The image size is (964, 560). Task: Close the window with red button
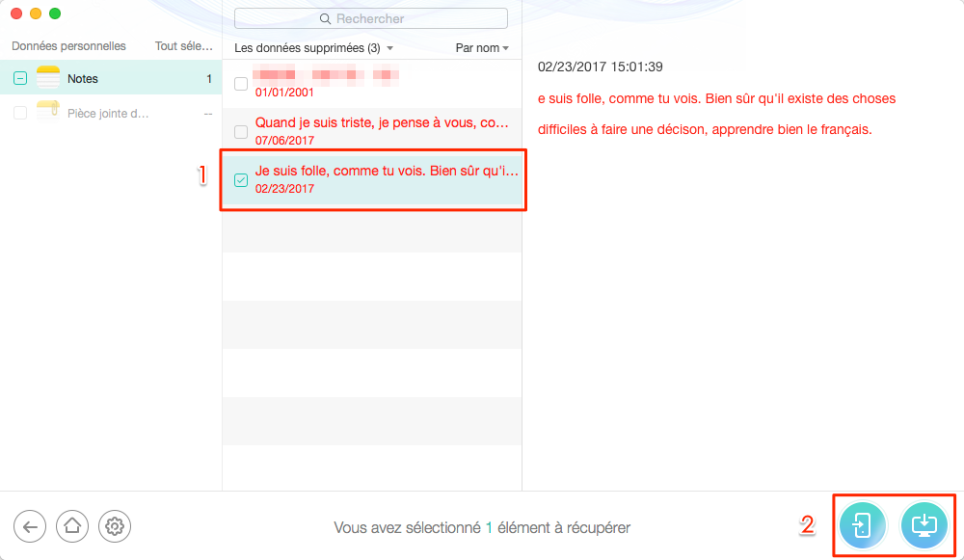pyautogui.click(x=16, y=13)
